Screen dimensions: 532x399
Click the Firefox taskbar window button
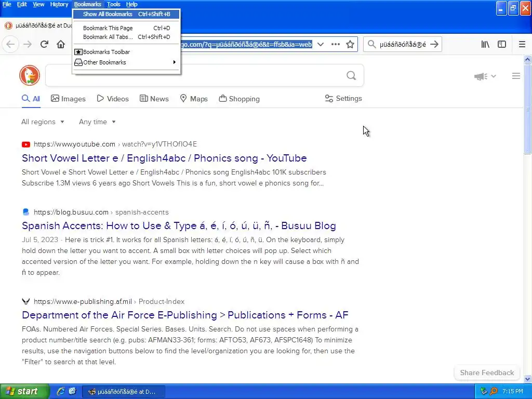coord(124,392)
